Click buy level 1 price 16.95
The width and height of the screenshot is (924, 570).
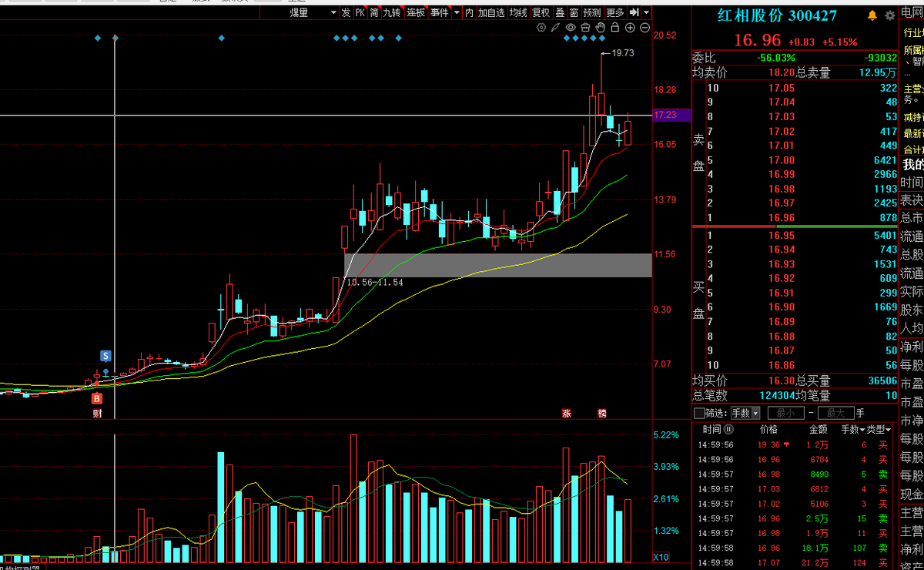click(782, 235)
